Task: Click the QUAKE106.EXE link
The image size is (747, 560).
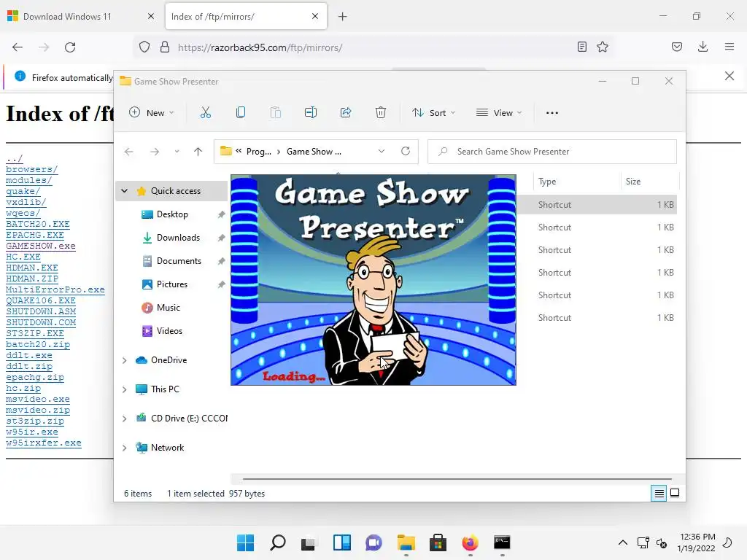Action: click(x=41, y=300)
